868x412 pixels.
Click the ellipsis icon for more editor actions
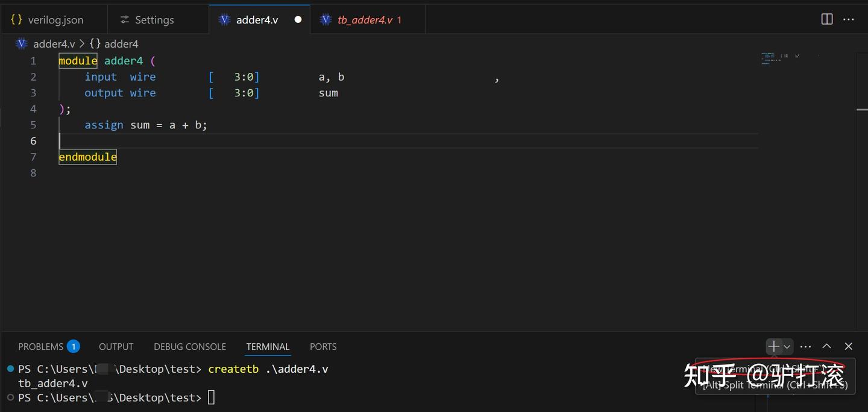849,19
